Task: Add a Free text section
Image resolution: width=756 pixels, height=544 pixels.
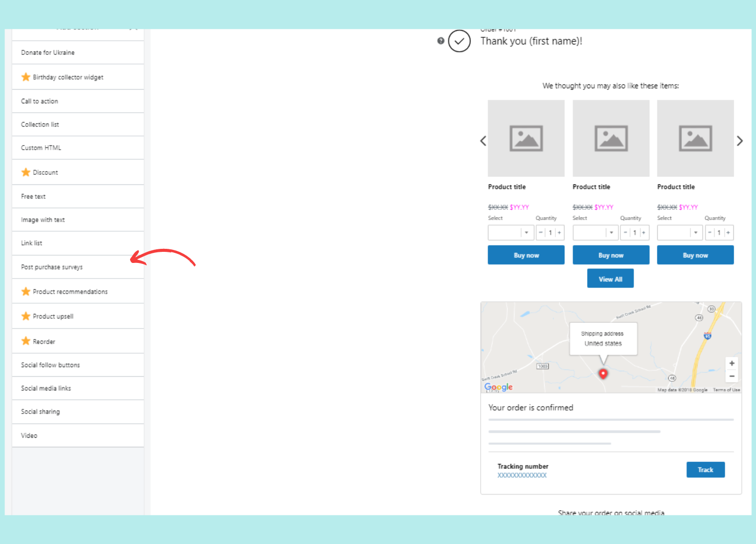Action: click(78, 196)
